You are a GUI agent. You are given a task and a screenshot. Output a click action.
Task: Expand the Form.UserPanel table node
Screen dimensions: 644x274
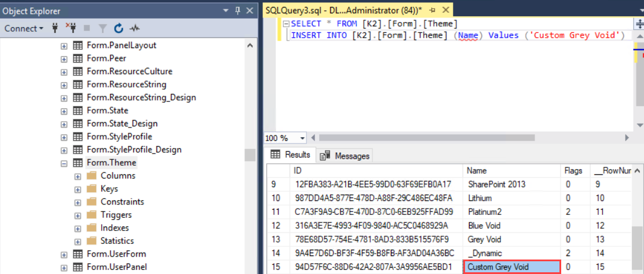click(x=64, y=268)
